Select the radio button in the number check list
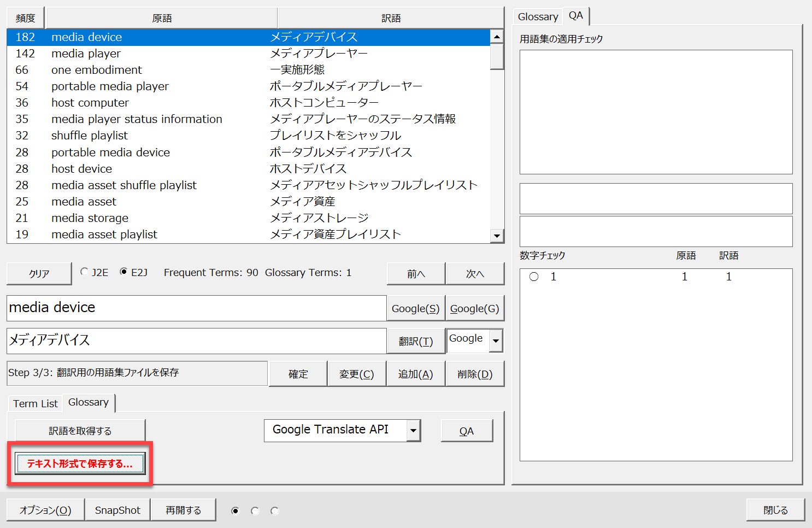This screenshot has height=528, width=812. coord(534,277)
